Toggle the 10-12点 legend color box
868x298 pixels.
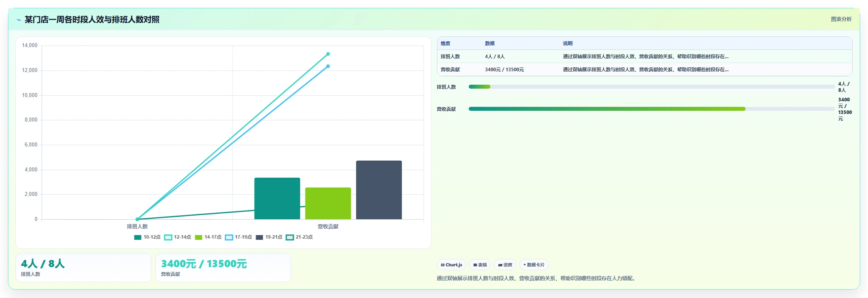pyautogui.click(x=138, y=237)
